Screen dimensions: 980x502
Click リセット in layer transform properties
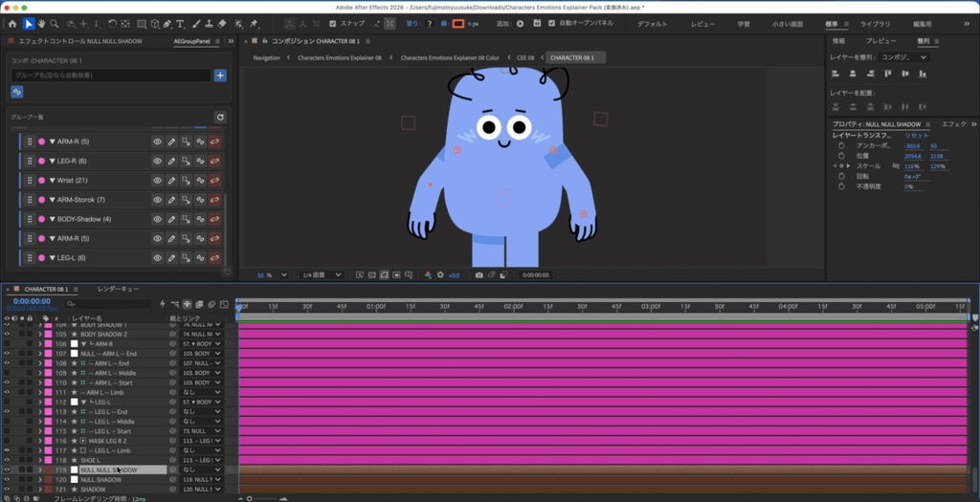pos(916,135)
